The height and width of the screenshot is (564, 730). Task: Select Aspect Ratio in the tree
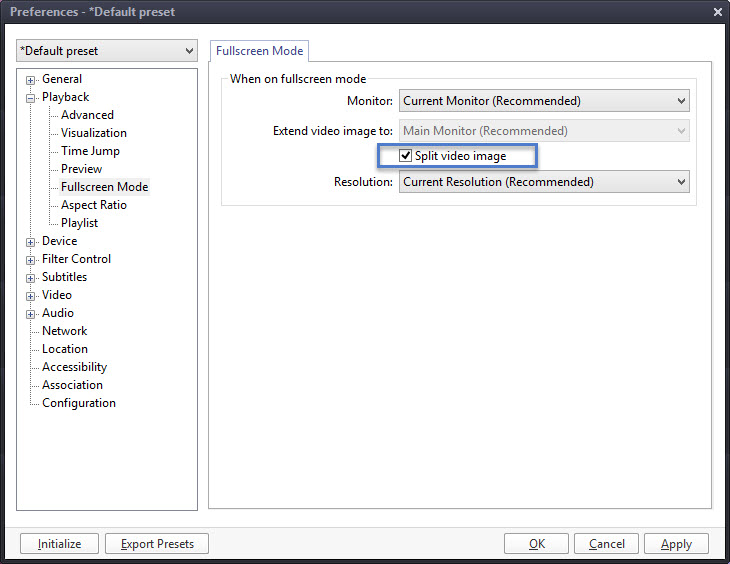[94, 205]
